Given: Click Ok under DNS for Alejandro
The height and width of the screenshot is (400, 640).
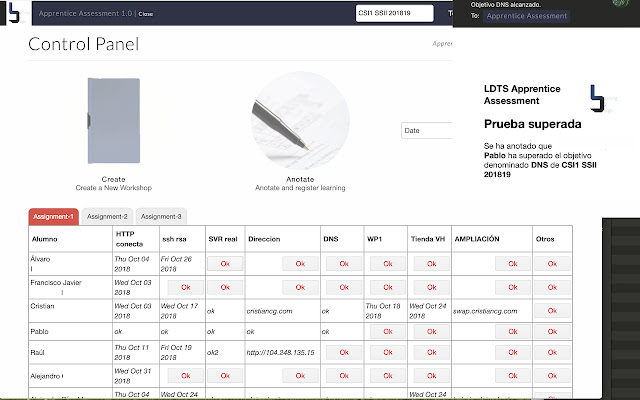Looking at the screenshot, I should (344, 376).
